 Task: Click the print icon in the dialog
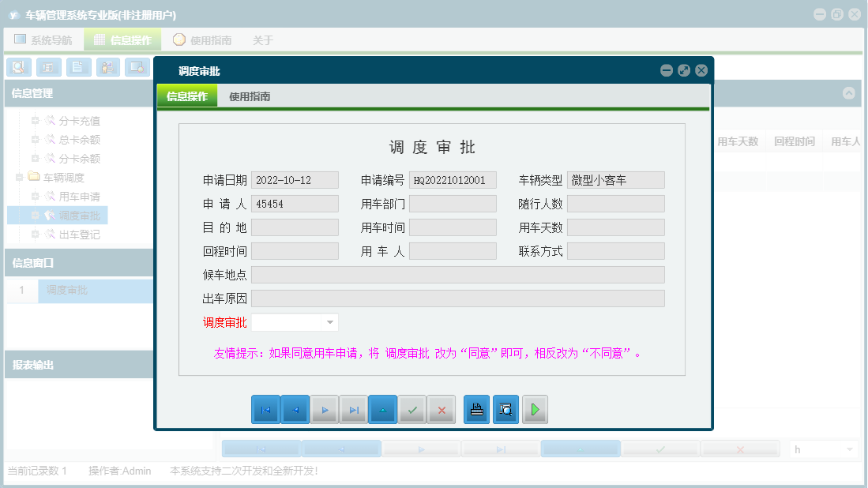[476, 409]
